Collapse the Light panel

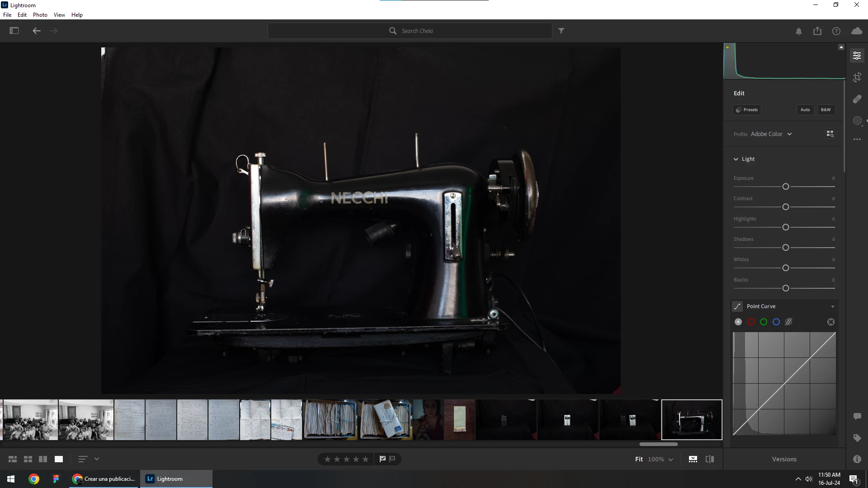click(736, 159)
